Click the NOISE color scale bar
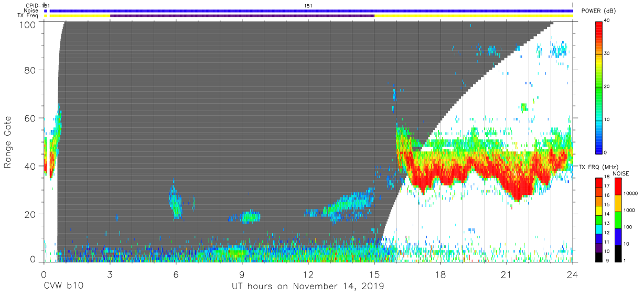 [x=618, y=219]
